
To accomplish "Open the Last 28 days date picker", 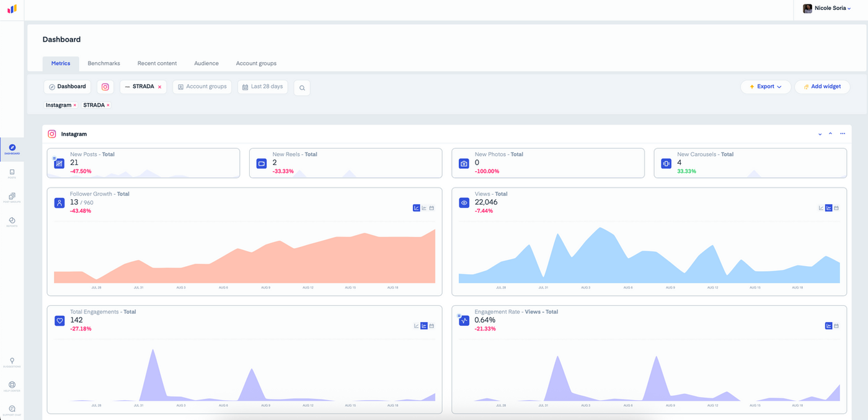I will [x=263, y=87].
